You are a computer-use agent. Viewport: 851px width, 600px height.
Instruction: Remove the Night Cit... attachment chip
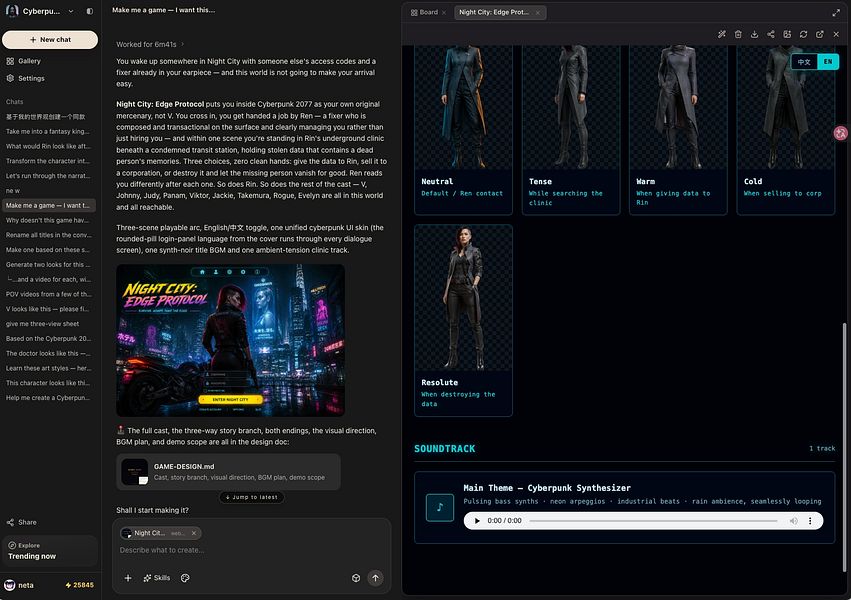click(194, 533)
